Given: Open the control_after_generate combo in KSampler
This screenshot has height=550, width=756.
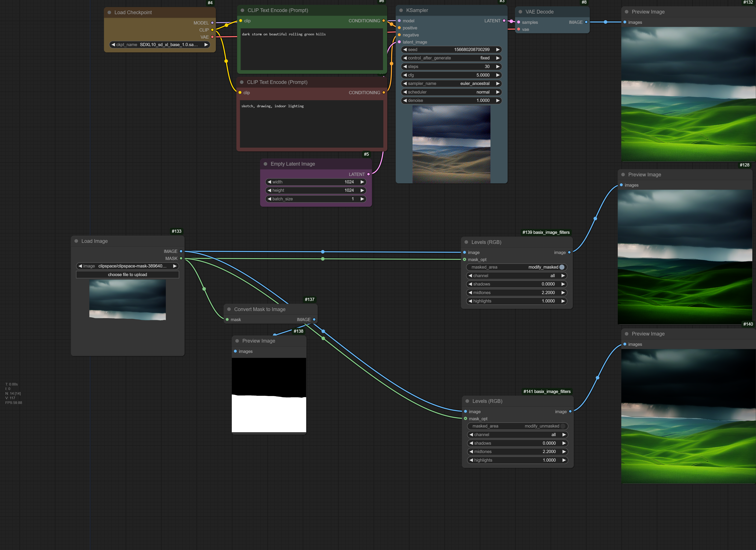Looking at the screenshot, I should (451, 58).
